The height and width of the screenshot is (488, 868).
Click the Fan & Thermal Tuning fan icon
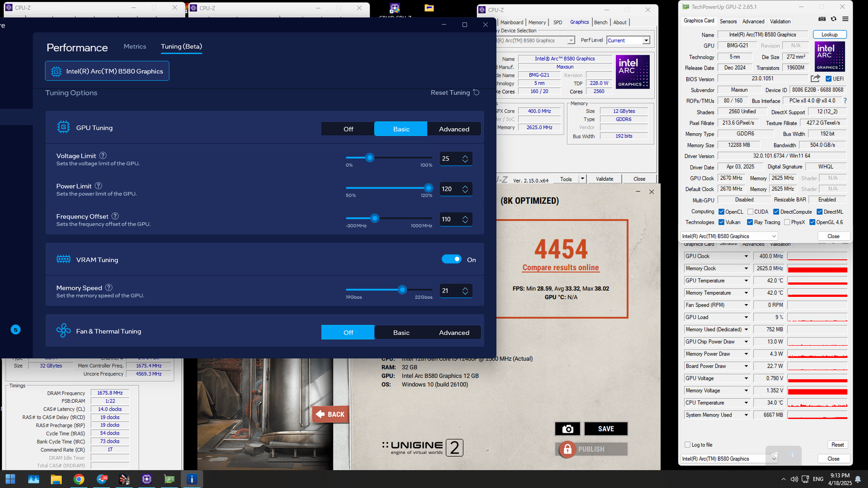pyautogui.click(x=63, y=330)
